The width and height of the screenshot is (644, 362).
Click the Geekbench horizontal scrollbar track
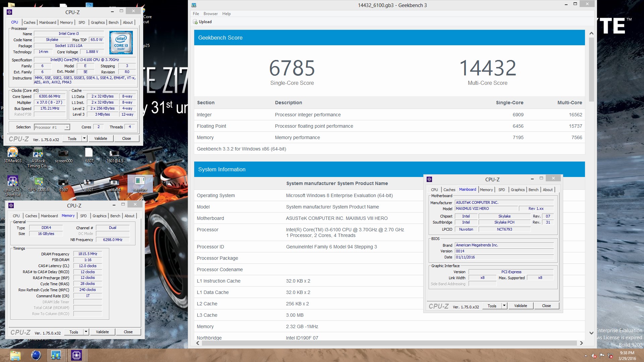tap(389, 343)
